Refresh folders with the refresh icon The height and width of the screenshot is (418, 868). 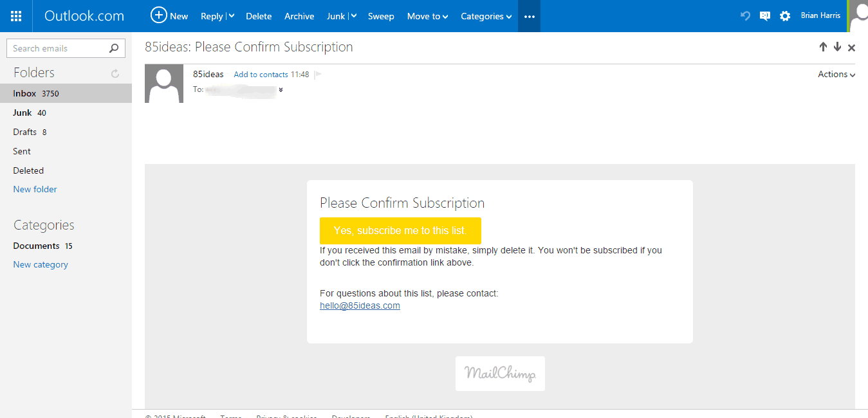pos(115,73)
